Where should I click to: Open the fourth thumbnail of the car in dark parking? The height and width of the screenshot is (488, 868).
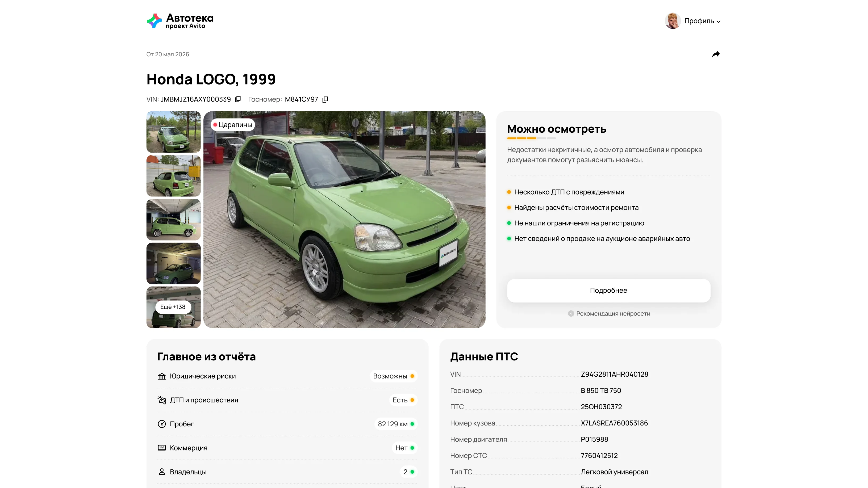pyautogui.click(x=174, y=263)
